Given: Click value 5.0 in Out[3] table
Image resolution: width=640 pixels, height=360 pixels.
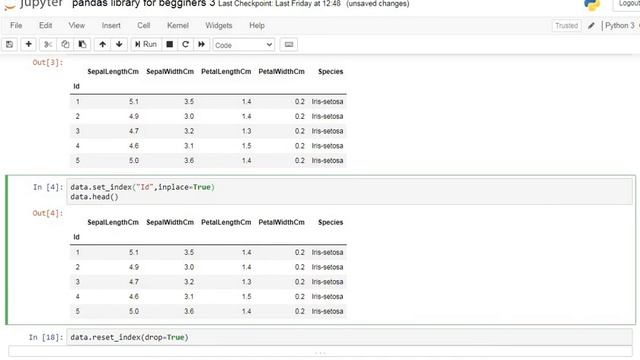Looking at the screenshot, I should pyautogui.click(x=134, y=160).
